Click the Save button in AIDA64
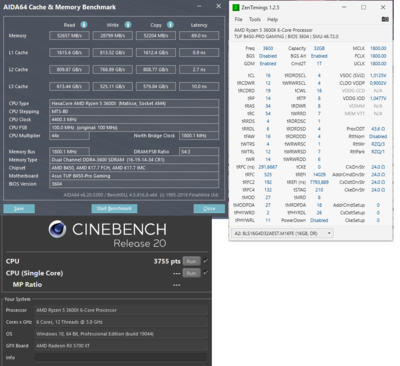The height and width of the screenshot is (366, 400). pos(19,209)
